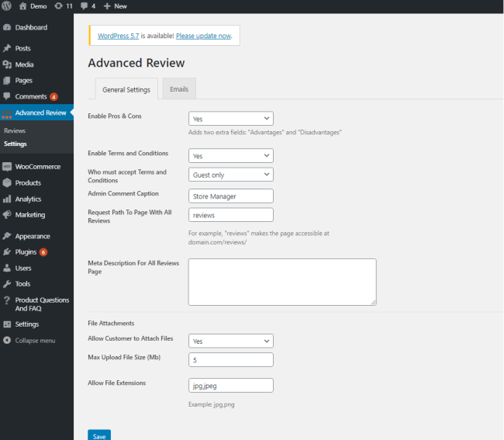
Task: Click the updates icon showing 11
Action: [58, 5]
